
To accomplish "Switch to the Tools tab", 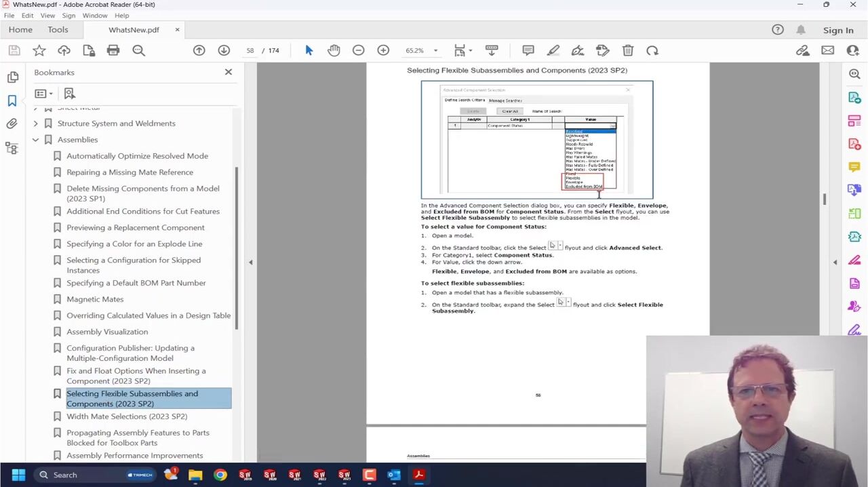I will click(58, 30).
